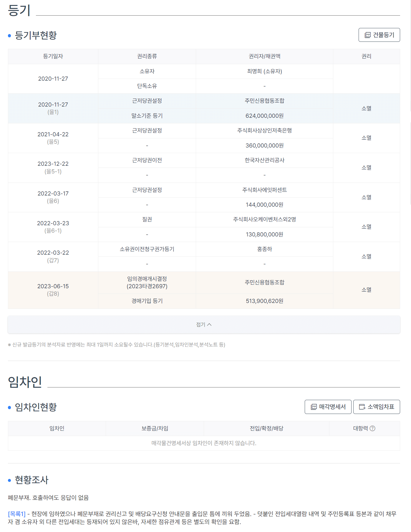Click the 등기부현황 section heading
This screenshot has height=532, width=411.
[36, 35]
